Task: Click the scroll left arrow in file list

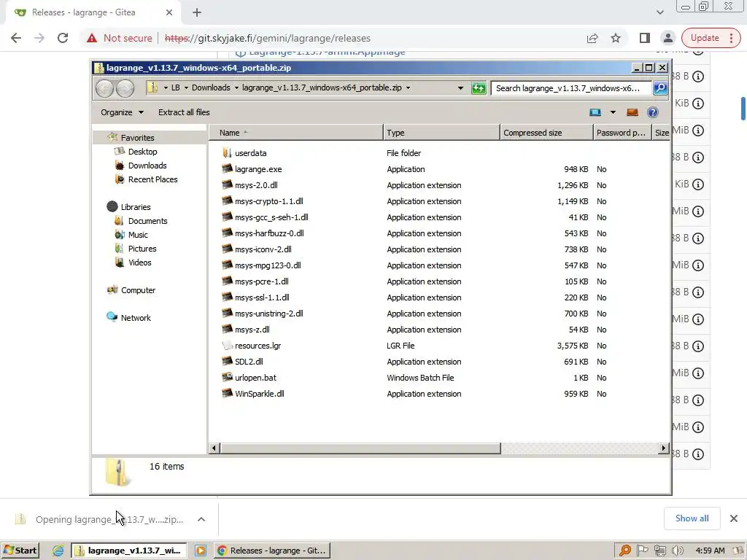Action: (214, 448)
